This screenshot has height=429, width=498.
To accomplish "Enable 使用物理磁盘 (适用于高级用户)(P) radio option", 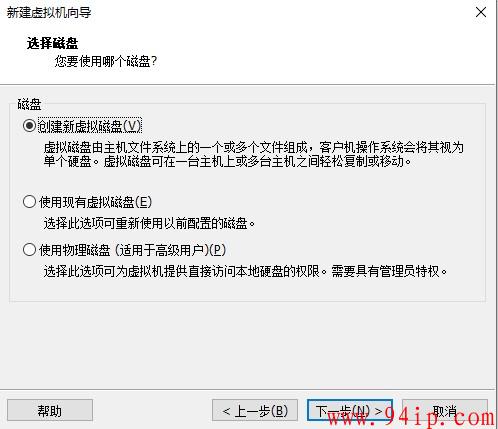I will [x=29, y=250].
